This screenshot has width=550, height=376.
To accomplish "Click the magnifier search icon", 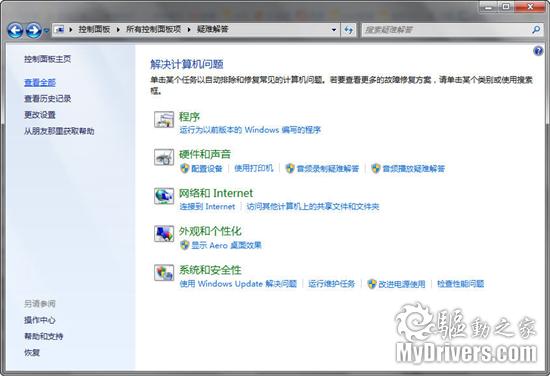I will point(536,30).
